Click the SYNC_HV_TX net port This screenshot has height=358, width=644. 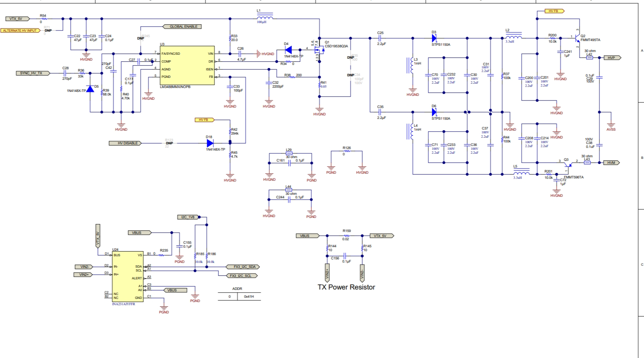click(33, 73)
